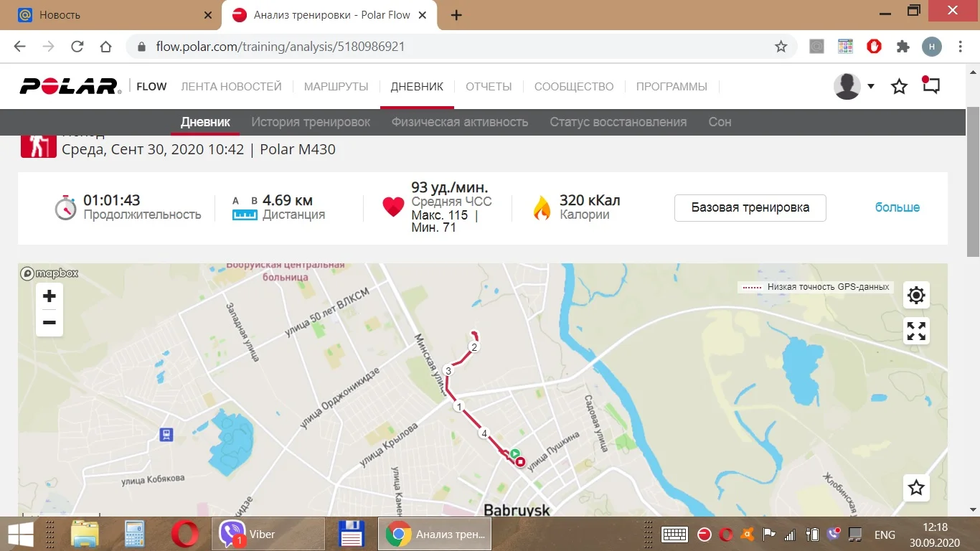Click the Polar logo

tap(70, 87)
